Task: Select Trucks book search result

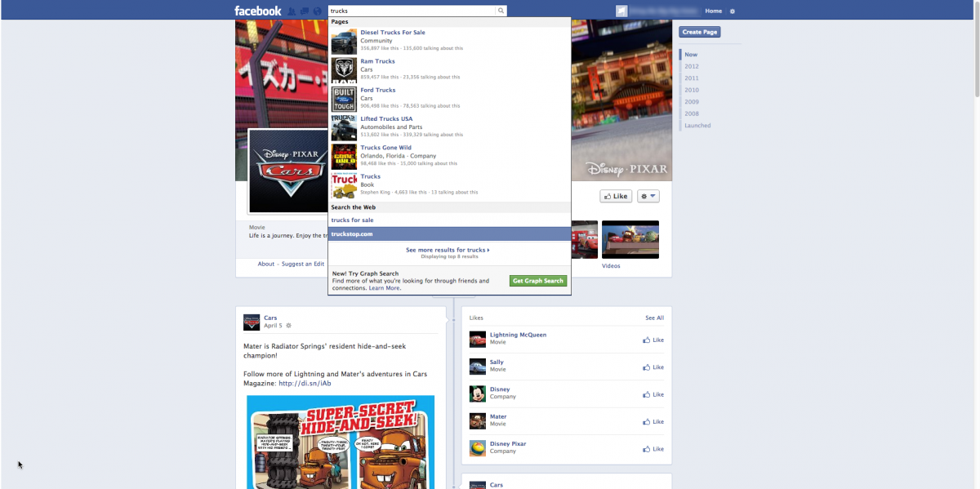Action: pos(449,185)
